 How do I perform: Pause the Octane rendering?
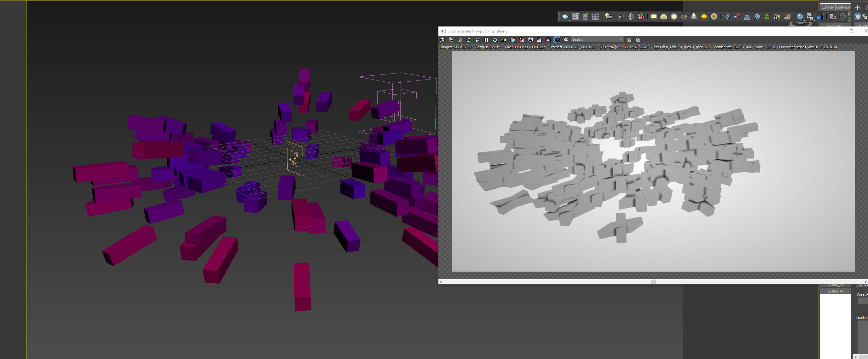click(x=486, y=40)
